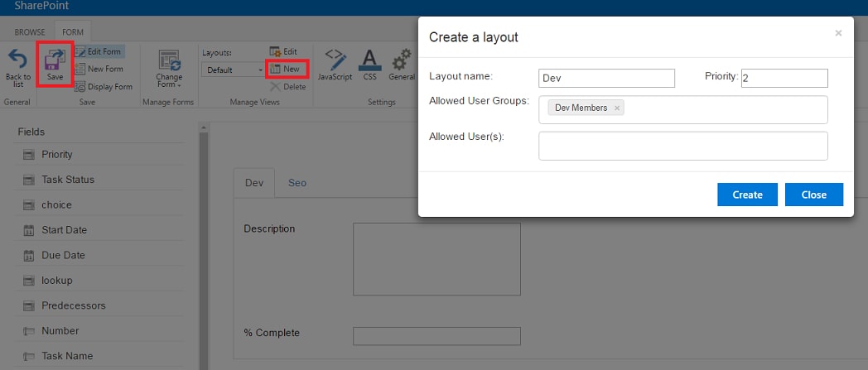Click New layout in Manage Views
The width and height of the screenshot is (868, 370).
[285, 70]
